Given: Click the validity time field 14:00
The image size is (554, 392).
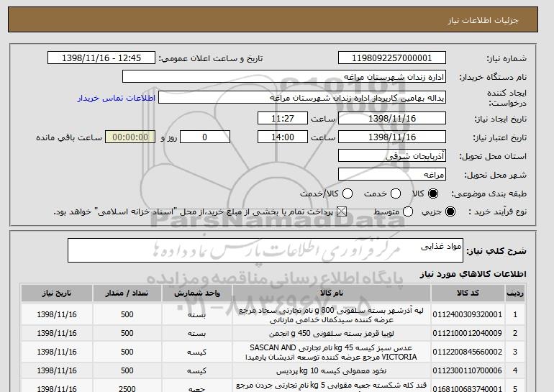Looking at the screenshot, I should point(283,137).
